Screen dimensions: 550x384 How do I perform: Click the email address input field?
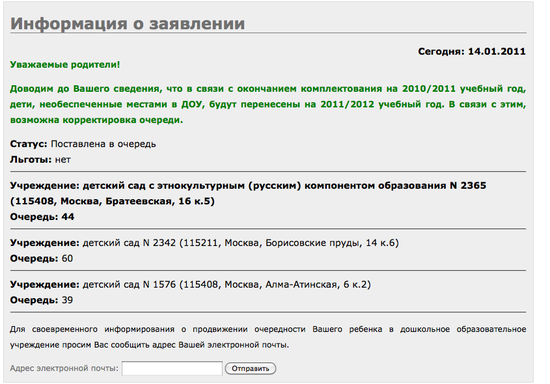coord(172,368)
